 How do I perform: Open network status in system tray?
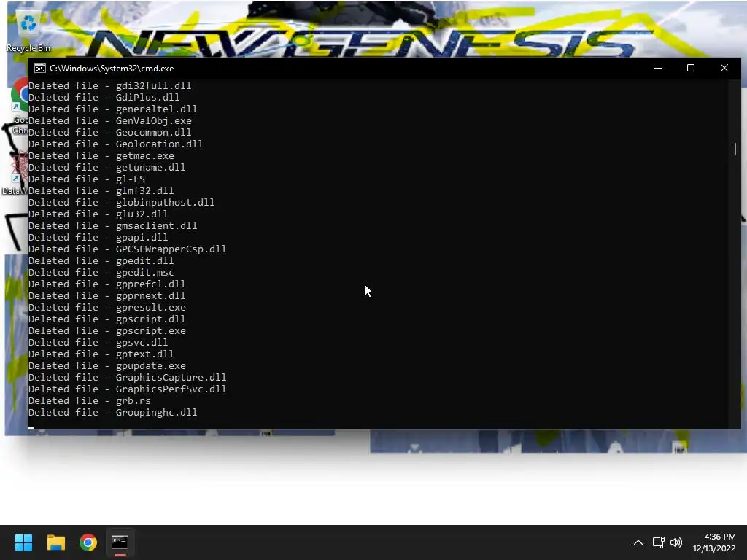(659, 542)
